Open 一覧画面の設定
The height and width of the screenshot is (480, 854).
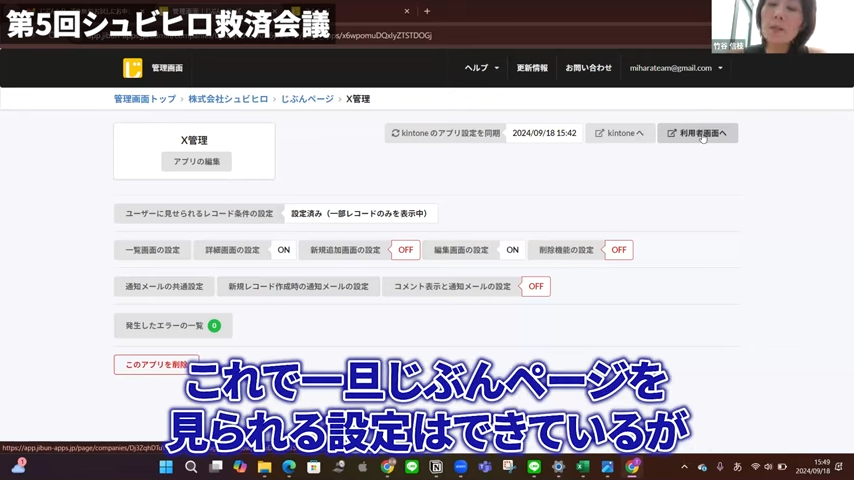pos(152,250)
